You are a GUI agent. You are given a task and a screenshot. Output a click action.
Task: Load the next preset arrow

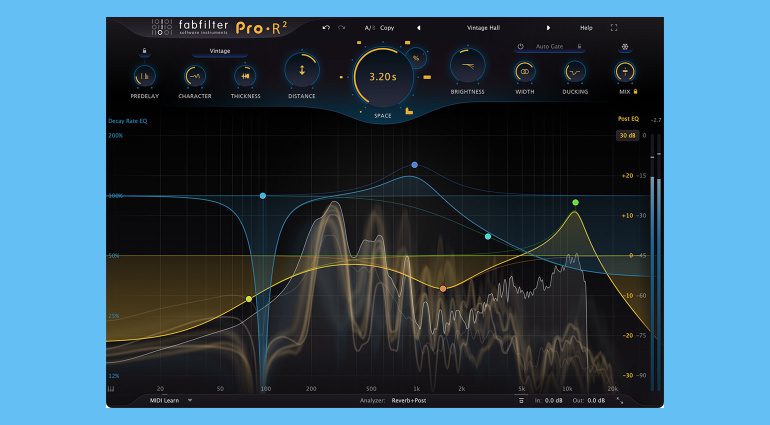pyautogui.click(x=549, y=28)
